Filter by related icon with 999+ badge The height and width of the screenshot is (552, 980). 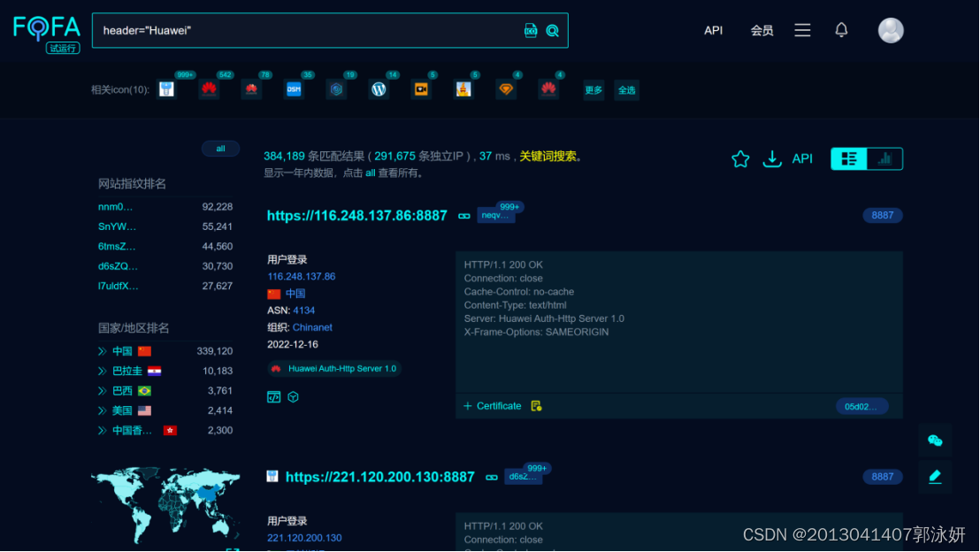166,89
